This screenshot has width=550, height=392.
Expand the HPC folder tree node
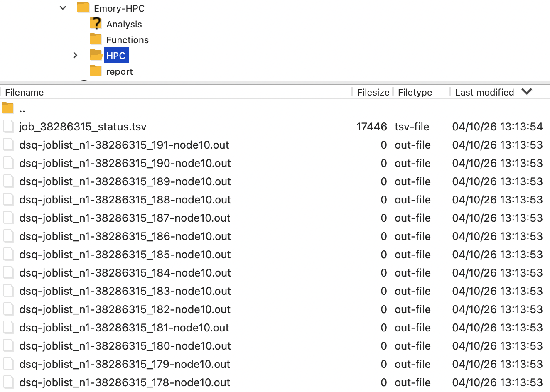(75, 55)
